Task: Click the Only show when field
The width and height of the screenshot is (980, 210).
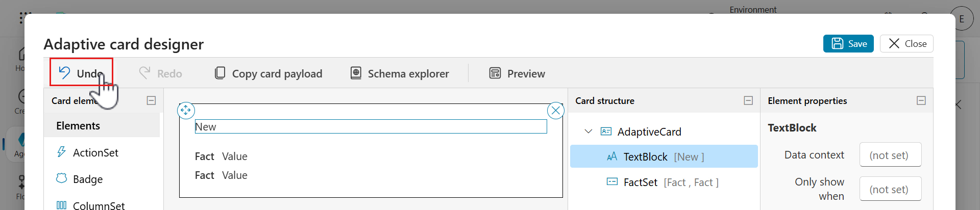Action: pos(890,189)
